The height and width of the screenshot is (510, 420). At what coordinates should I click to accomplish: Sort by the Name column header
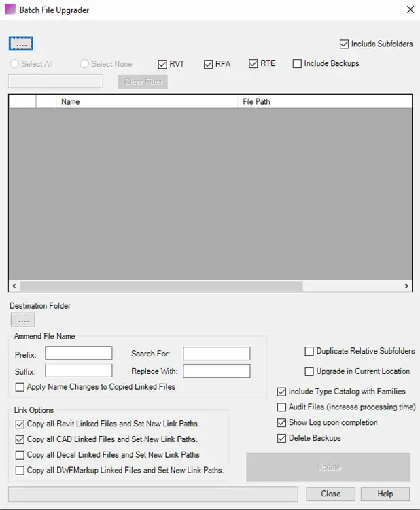click(147, 102)
